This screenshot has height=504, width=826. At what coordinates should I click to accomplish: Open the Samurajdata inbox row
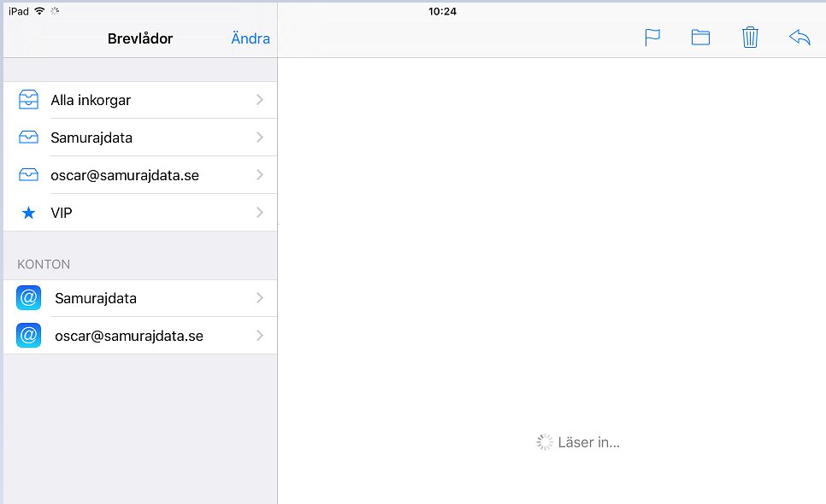click(x=140, y=138)
